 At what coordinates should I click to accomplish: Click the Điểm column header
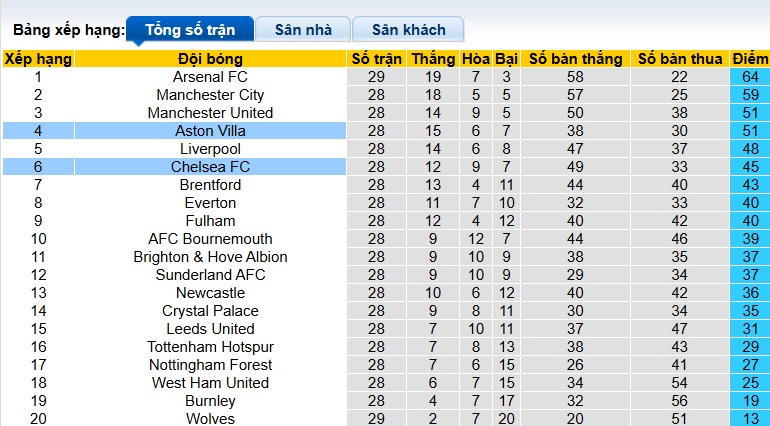tap(749, 59)
